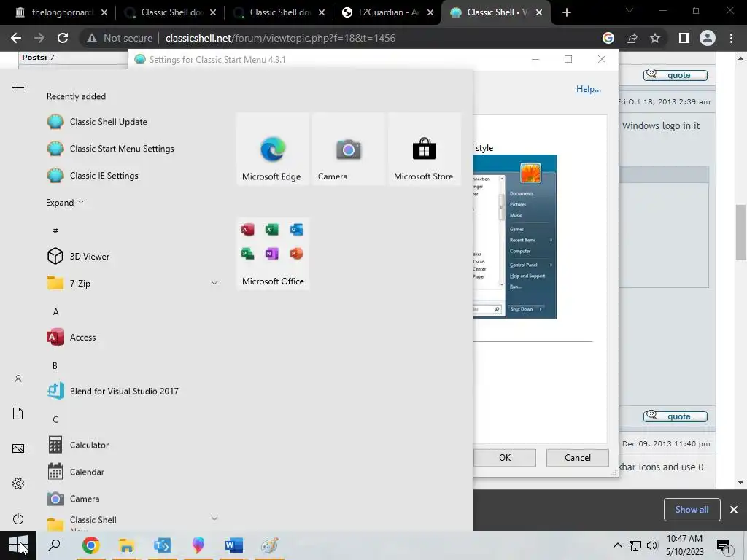The width and height of the screenshot is (747, 560).
Task: Open Blend for Visual Studio 2017
Action: click(112, 391)
